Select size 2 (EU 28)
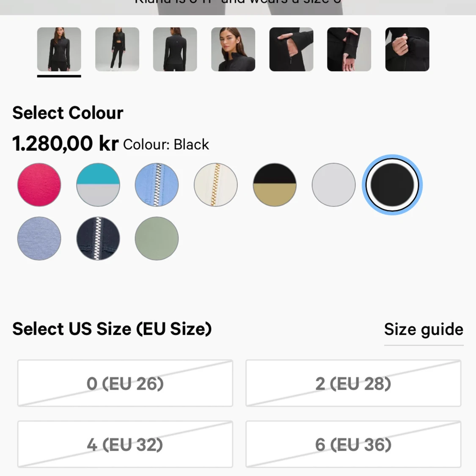 (x=353, y=383)
